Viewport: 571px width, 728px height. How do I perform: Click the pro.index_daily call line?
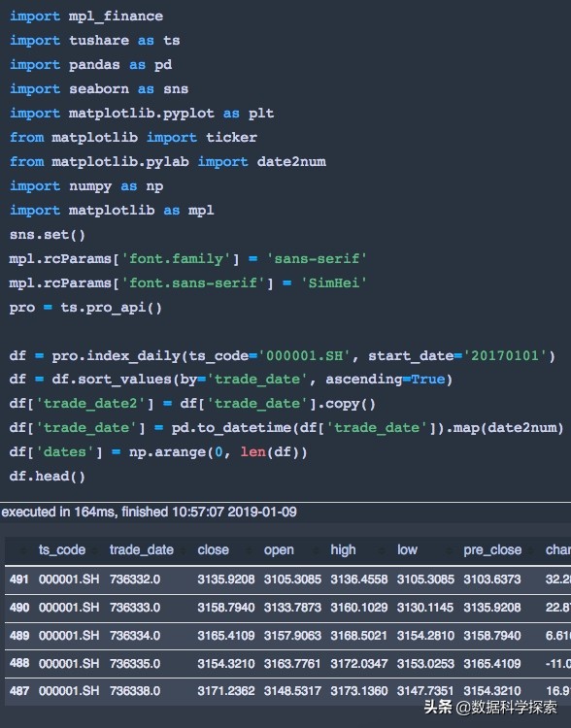tap(283, 355)
